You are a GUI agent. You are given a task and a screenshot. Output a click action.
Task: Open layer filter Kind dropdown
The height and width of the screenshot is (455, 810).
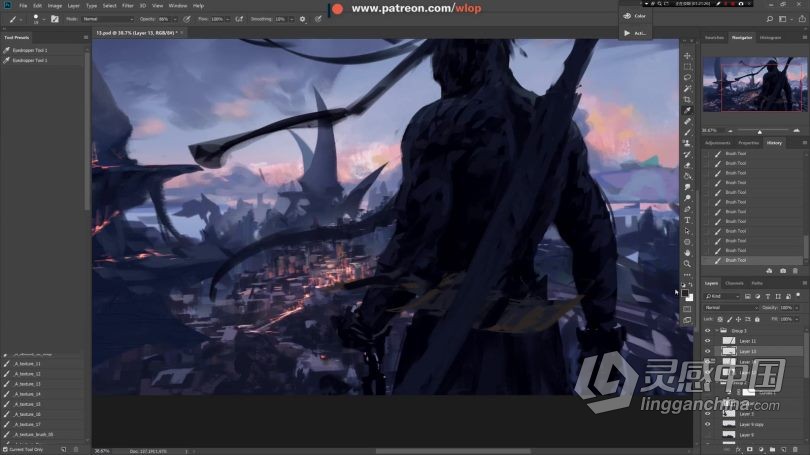(723, 296)
